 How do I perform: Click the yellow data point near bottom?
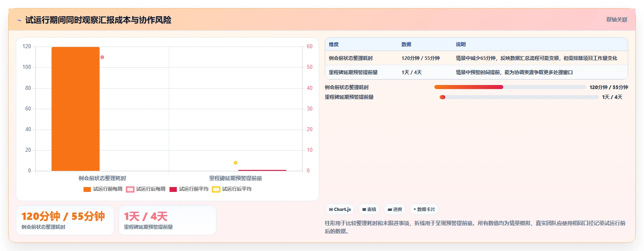tap(236, 163)
